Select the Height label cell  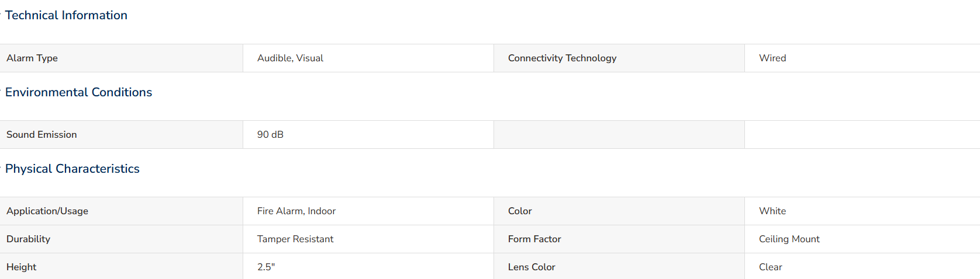tap(121, 267)
